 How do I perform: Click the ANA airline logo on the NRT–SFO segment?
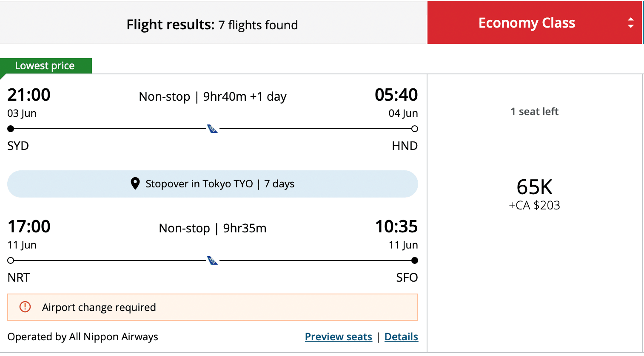pos(212,260)
